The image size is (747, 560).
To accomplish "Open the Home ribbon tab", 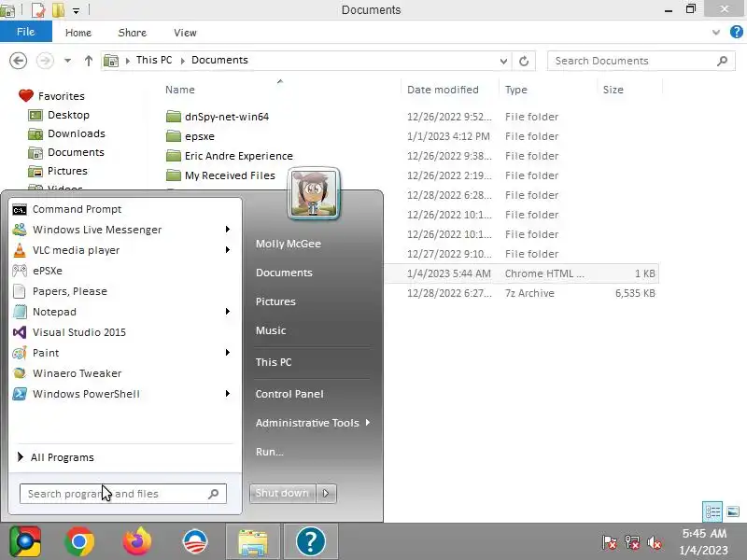I will 78,33.
